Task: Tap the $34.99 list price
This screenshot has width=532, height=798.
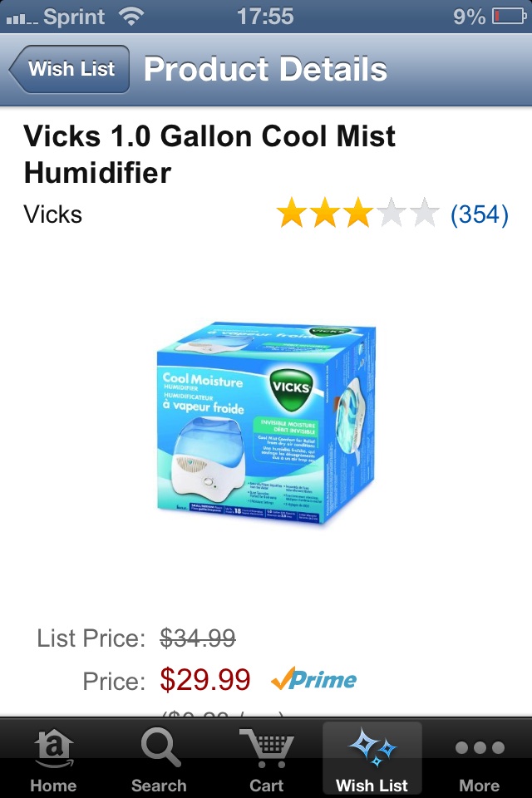Action: click(x=198, y=638)
